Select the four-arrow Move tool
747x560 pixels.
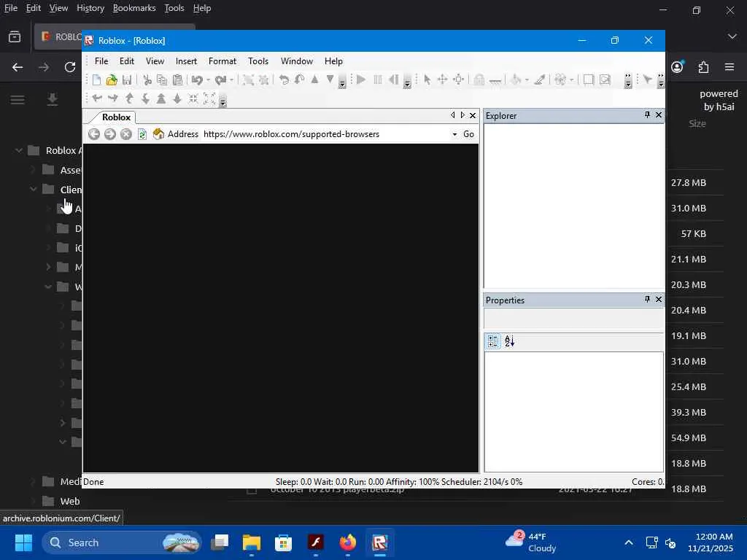443,80
